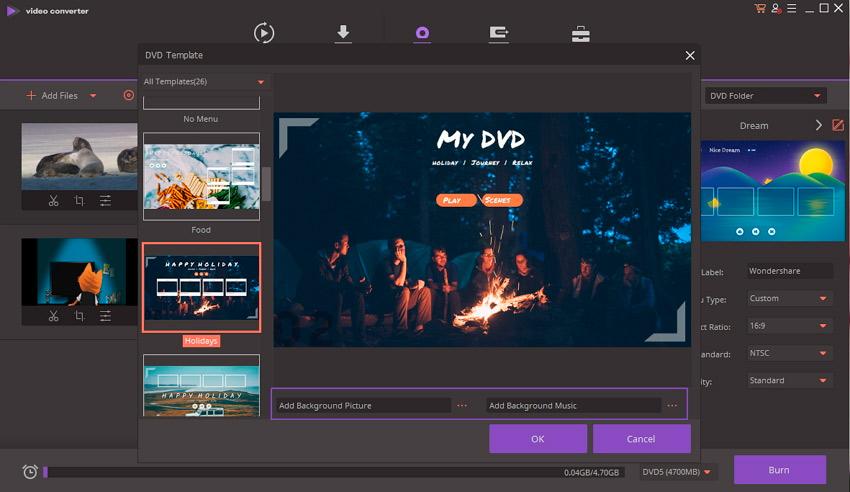Viewport: 850px width, 492px height.
Task: Open the Toolbox briefcase icon
Action: [580, 34]
